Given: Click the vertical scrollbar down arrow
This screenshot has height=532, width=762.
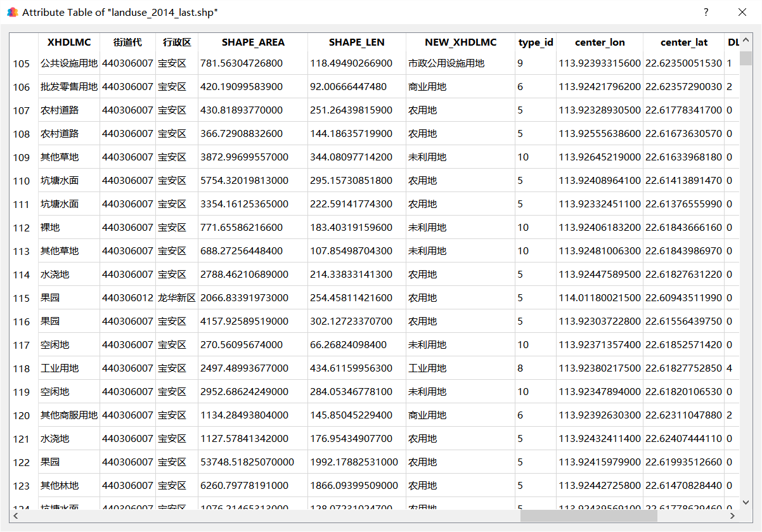Looking at the screenshot, I should point(746,503).
